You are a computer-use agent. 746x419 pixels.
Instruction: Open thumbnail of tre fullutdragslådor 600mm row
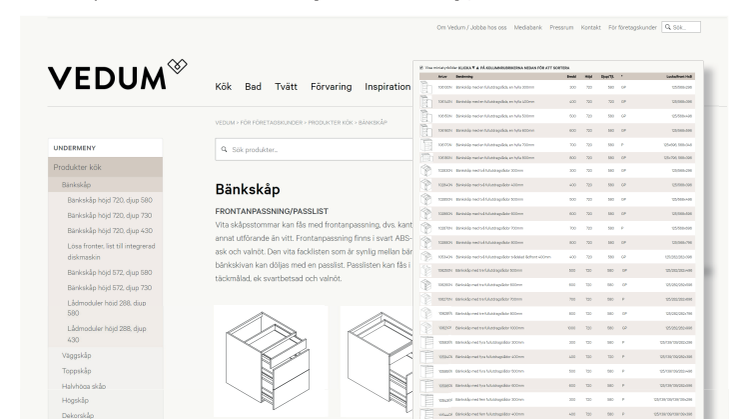coord(426,285)
